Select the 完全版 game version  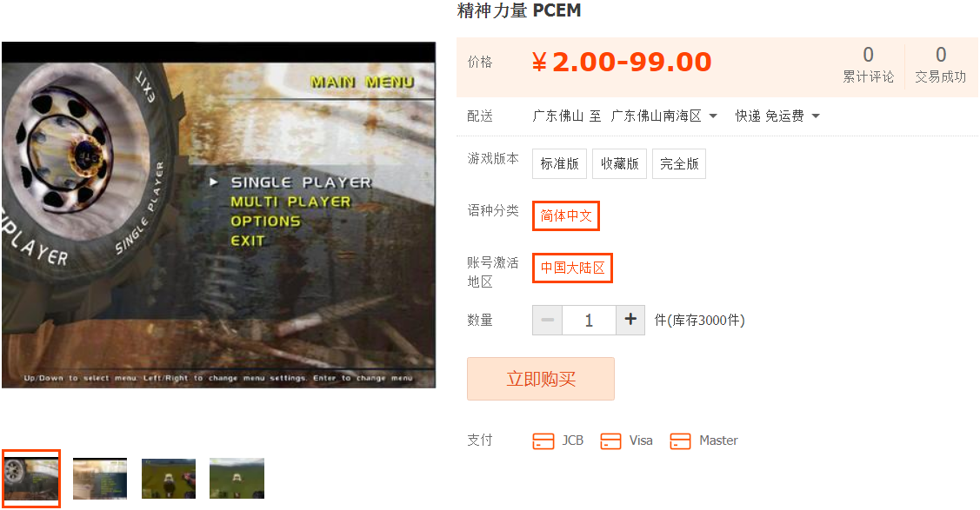pos(679,163)
